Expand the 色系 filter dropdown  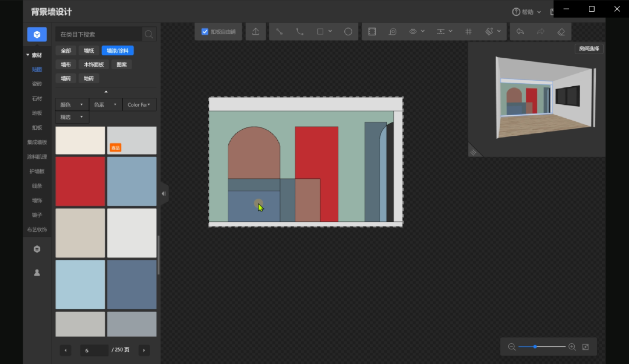pyautogui.click(x=105, y=105)
